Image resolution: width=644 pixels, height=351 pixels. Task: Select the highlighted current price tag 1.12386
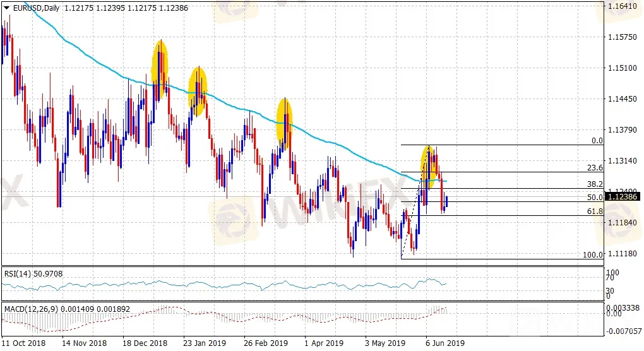621,197
